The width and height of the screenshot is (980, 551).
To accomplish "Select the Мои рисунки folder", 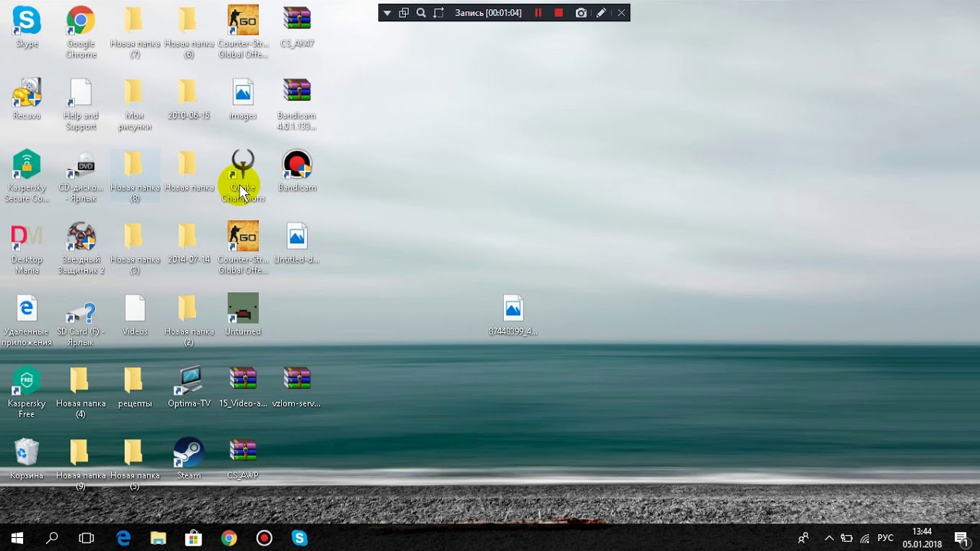I will 135,104.
